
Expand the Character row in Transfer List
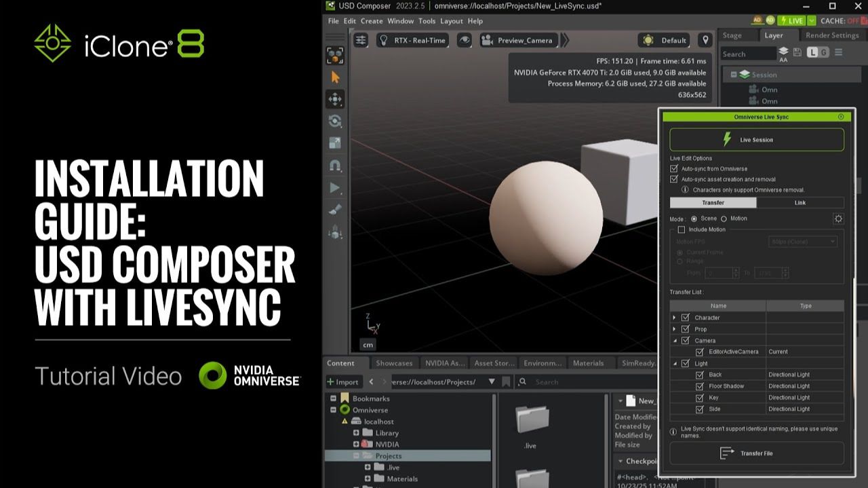674,318
